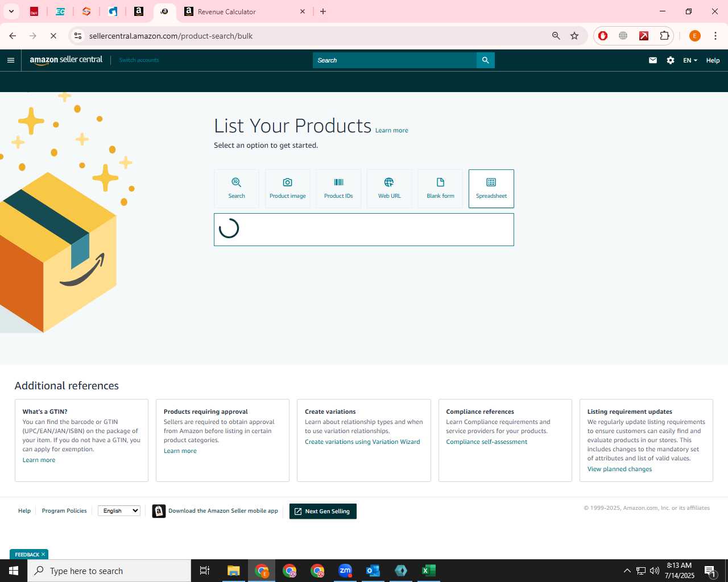Open the View planned changes link
The width and height of the screenshot is (728, 582).
click(619, 469)
